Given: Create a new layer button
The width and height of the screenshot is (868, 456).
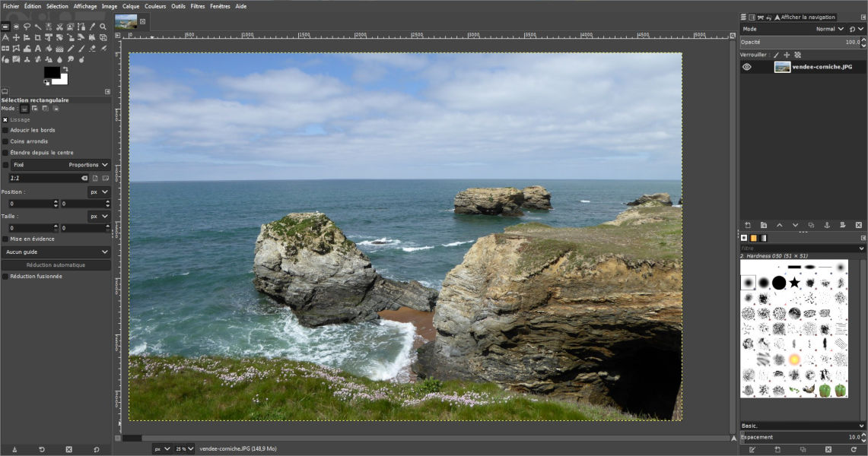Looking at the screenshot, I should coord(748,225).
